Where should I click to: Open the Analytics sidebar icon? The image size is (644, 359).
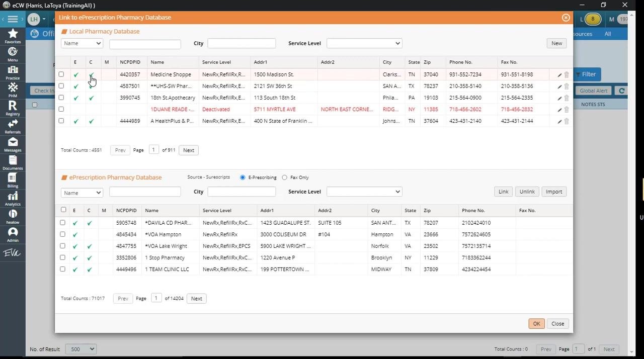pyautogui.click(x=13, y=199)
